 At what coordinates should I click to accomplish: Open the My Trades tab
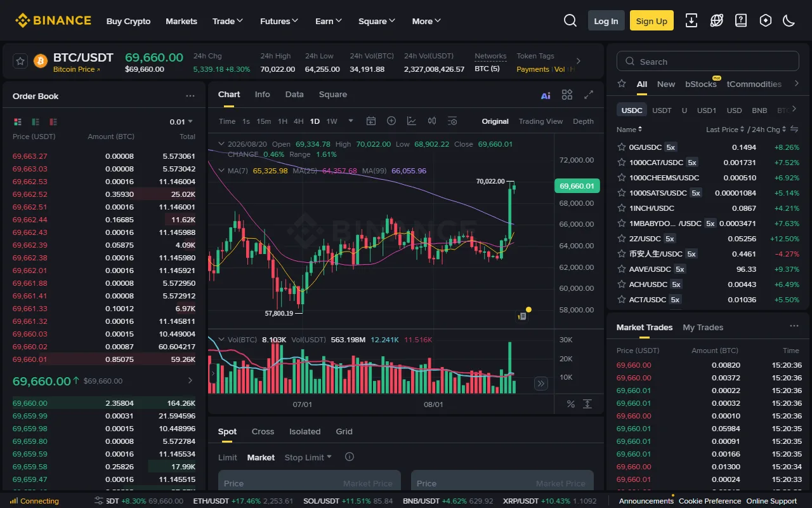point(703,327)
